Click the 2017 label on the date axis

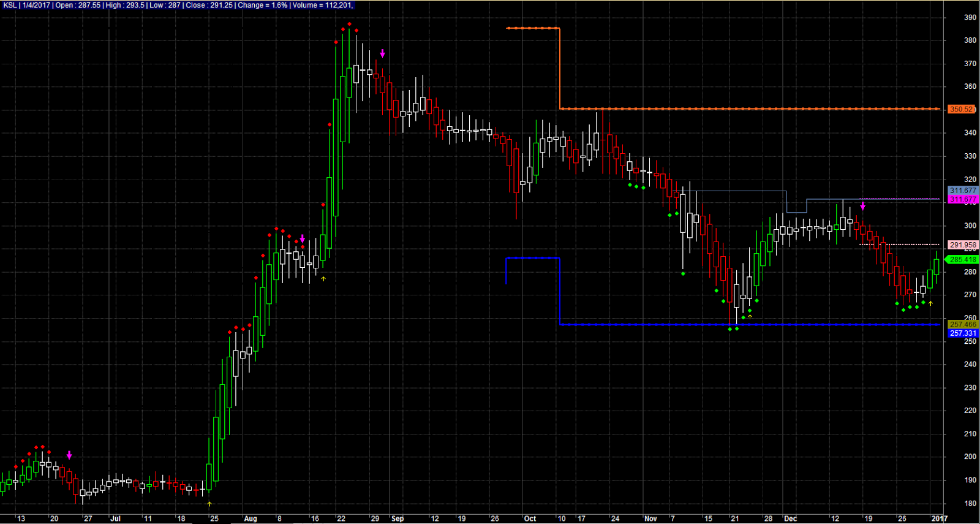click(939, 518)
